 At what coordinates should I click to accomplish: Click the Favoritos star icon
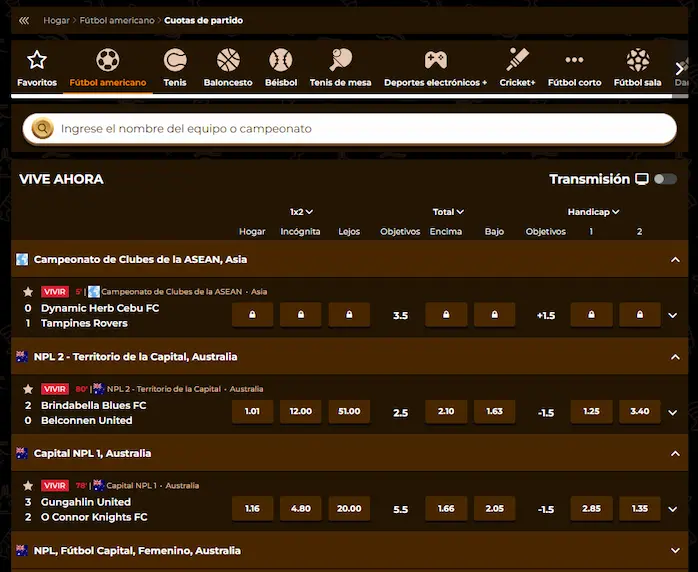[37, 60]
